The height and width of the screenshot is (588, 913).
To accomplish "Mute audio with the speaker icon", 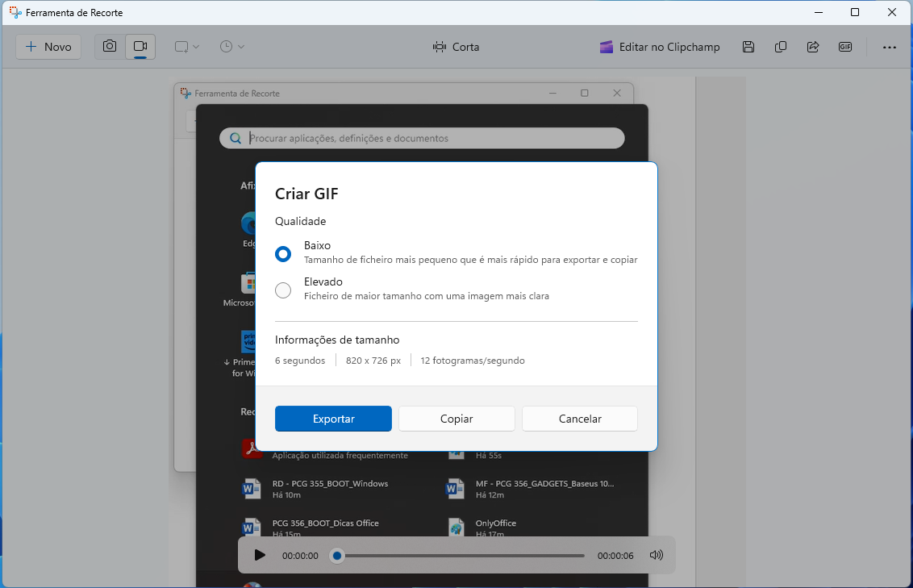I will pyautogui.click(x=656, y=555).
